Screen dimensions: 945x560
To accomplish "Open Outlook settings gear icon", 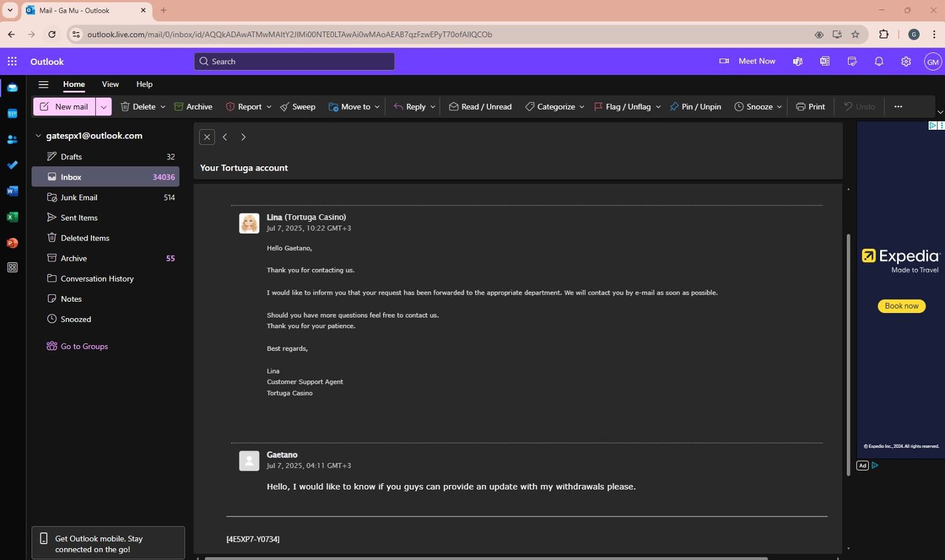I will (906, 61).
